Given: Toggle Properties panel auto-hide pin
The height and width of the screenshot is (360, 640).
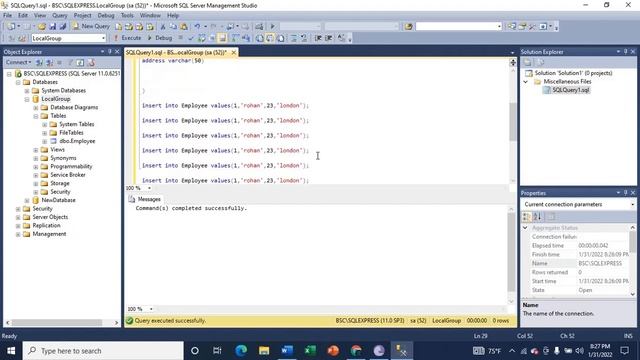Looking at the screenshot, I should pos(625,193).
